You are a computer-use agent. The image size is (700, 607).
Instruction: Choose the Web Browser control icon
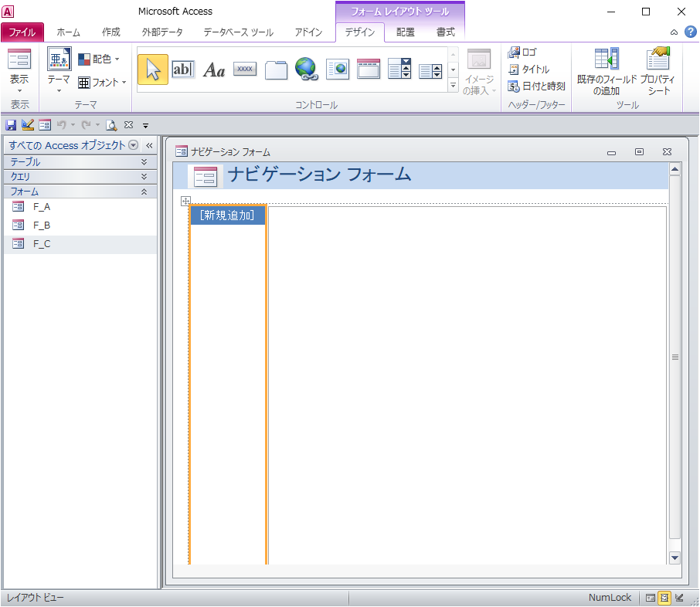coord(338,70)
